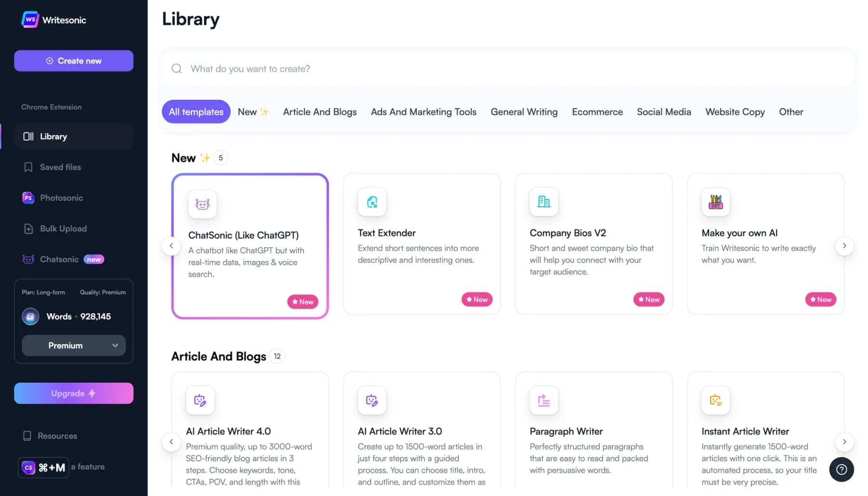Click the Text Extender template icon
Viewport: 868px width, 496px height.
372,202
